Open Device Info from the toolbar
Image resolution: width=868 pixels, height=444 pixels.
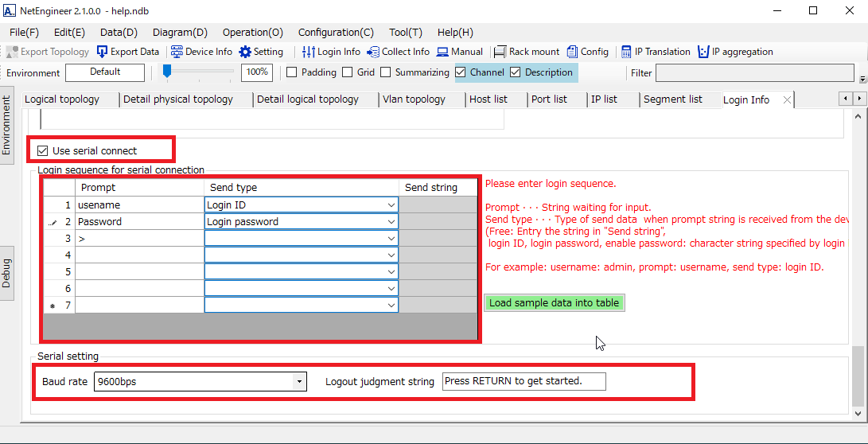click(x=177, y=52)
